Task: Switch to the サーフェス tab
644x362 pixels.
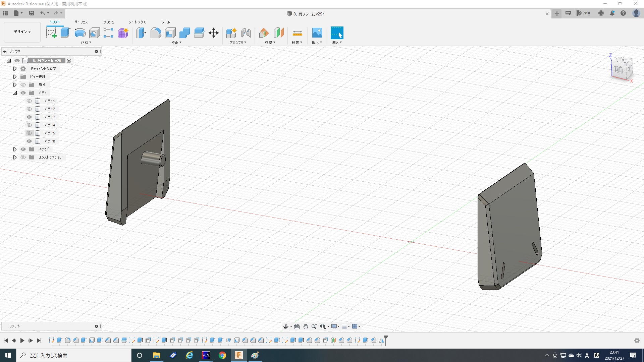Action: 81,22
